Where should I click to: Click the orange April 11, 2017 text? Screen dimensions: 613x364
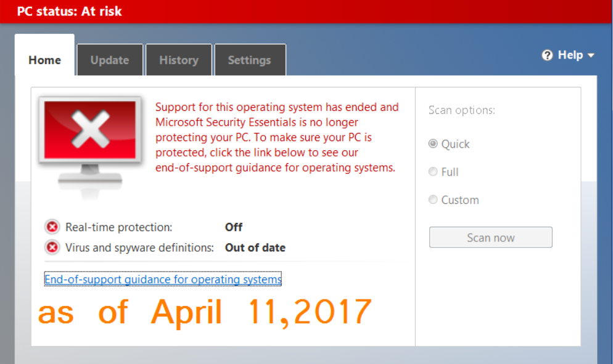205,312
